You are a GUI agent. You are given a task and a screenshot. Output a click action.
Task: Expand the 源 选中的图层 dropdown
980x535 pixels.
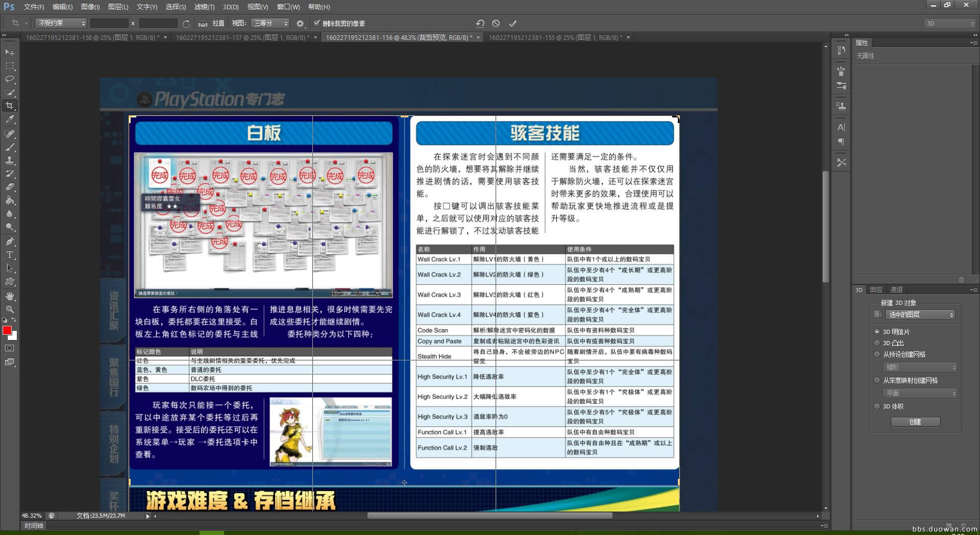920,315
